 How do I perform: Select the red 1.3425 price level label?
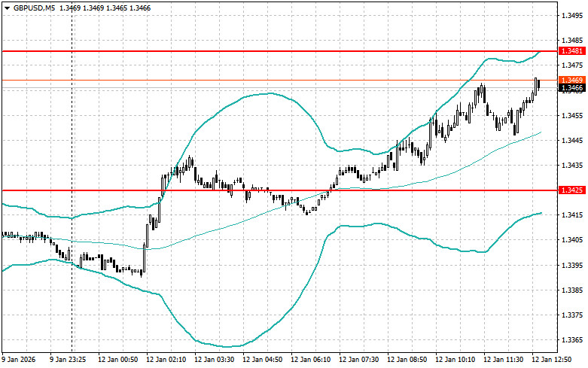point(572,190)
